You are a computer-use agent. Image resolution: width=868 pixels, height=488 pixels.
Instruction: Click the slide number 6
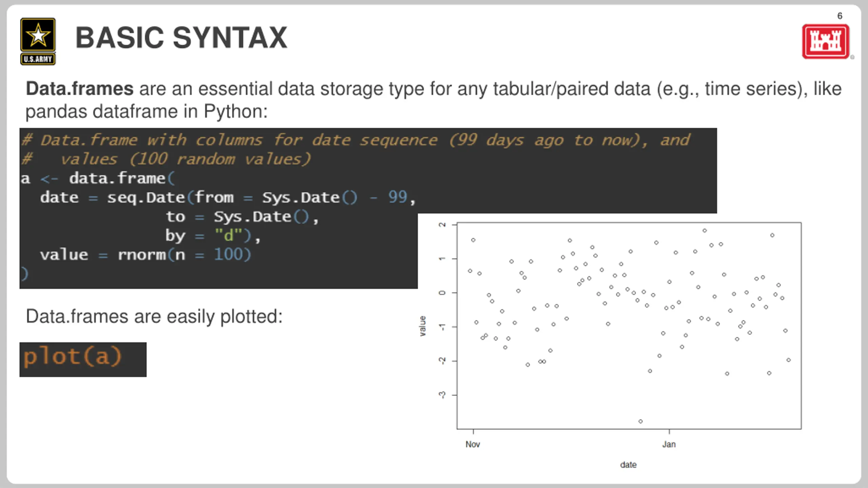coord(840,16)
